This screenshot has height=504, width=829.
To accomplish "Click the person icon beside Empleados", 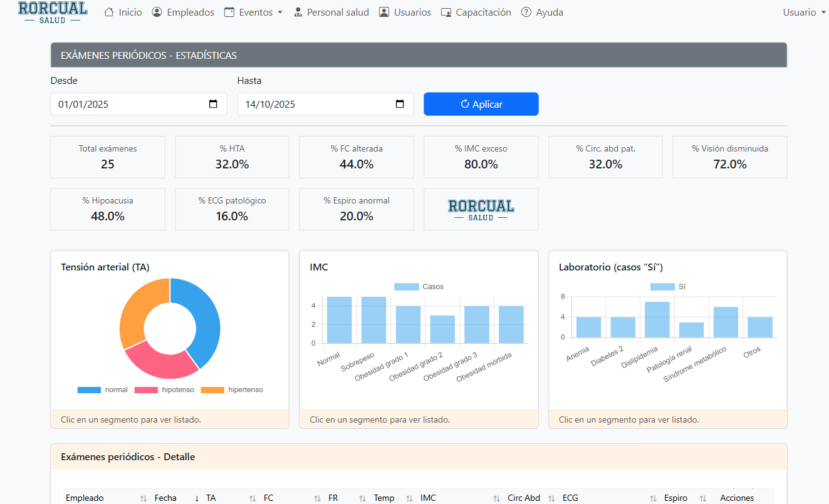I will tap(157, 13).
